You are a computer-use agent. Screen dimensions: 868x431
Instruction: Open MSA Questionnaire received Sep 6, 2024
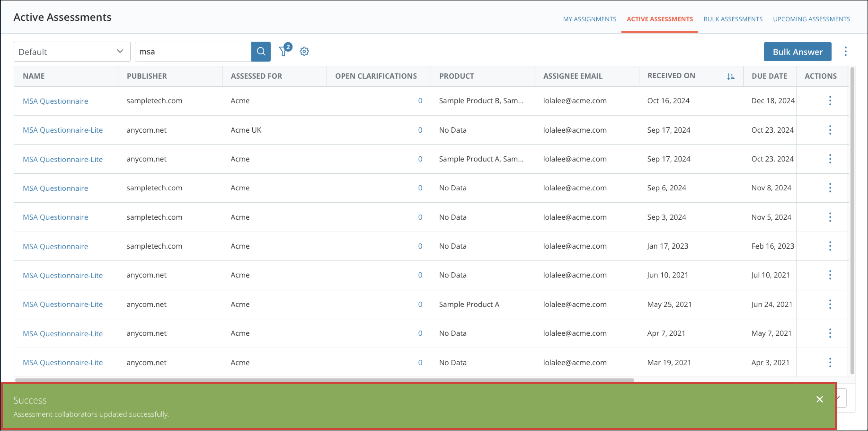[x=55, y=188]
